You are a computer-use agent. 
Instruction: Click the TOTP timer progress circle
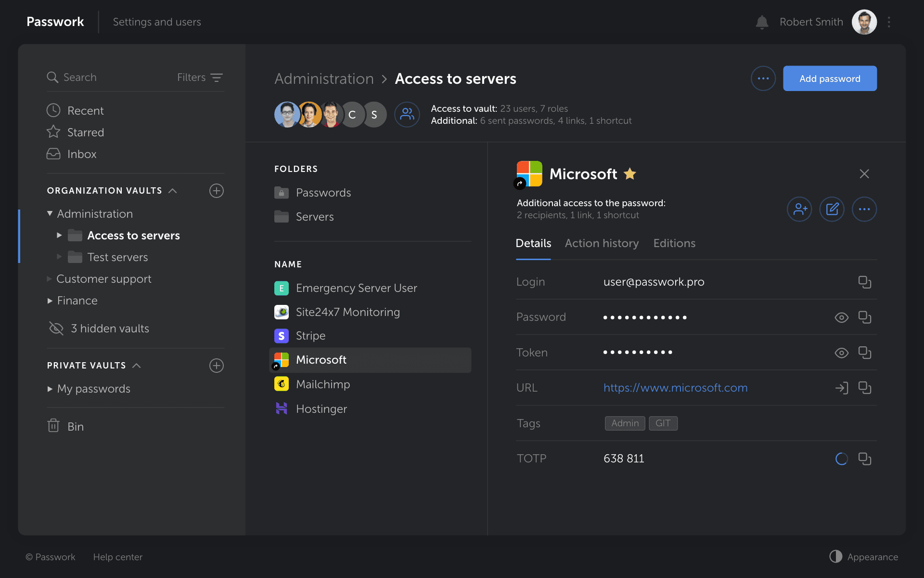[841, 459]
